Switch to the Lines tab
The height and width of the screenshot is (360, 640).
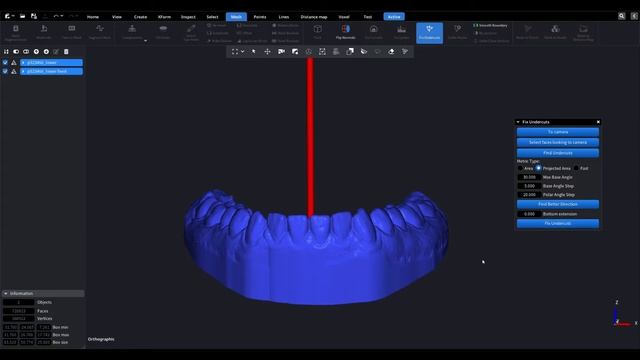[284, 17]
